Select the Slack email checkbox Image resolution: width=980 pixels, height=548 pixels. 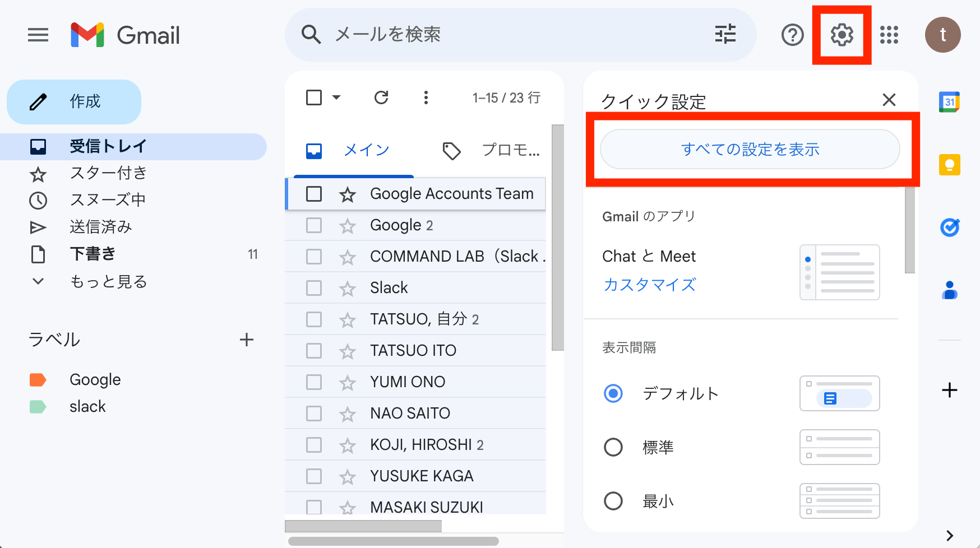[314, 288]
